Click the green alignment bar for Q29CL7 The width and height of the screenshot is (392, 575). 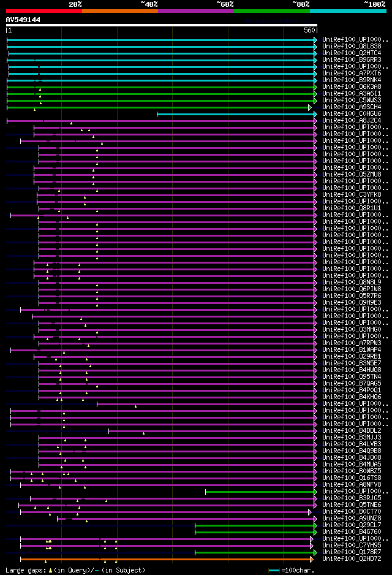click(x=255, y=526)
